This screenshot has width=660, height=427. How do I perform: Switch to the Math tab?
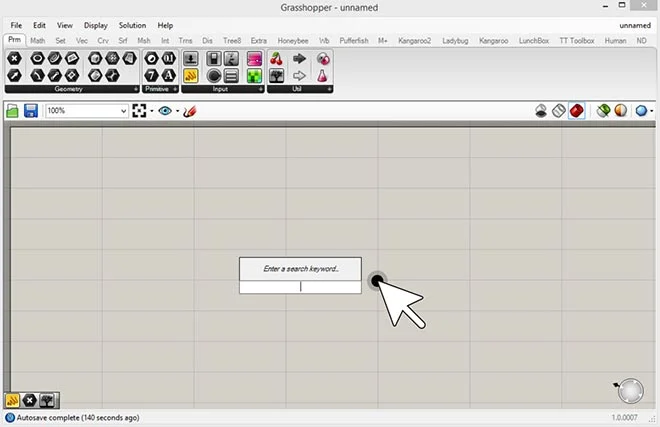pos(37,41)
